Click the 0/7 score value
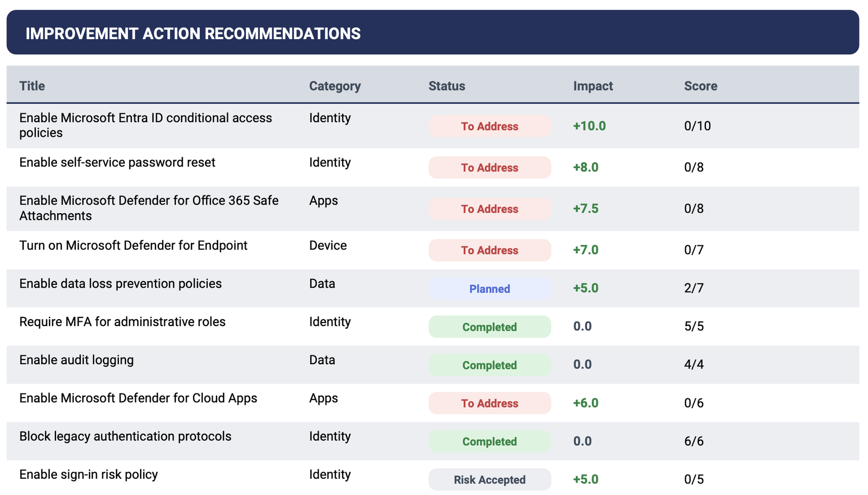 pyautogui.click(x=694, y=250)
